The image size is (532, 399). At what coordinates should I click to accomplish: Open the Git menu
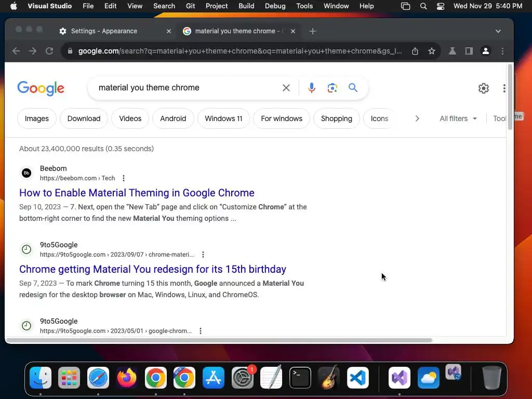(190, 6)
